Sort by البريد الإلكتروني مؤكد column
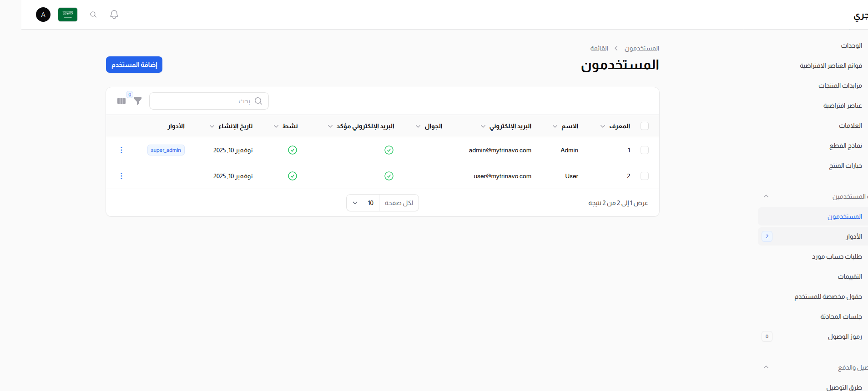Image resolution: width=868 pixels, height=391 pixels. click(x=361, y=126)
